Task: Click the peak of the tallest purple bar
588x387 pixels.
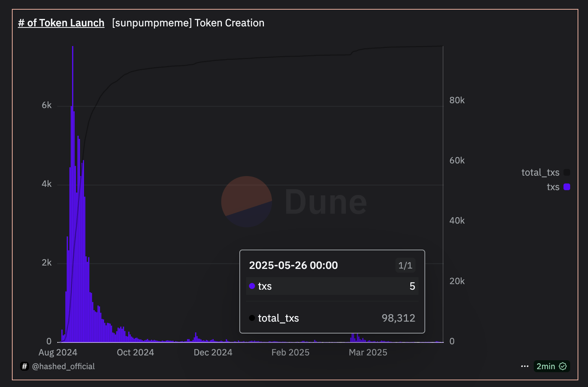Action: 72,48
